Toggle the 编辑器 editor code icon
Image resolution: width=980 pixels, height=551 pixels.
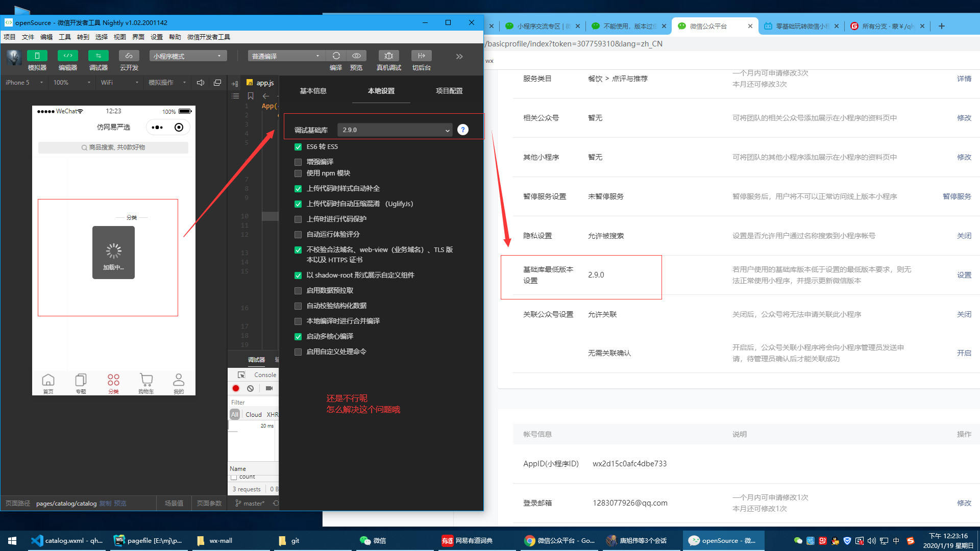point(67,56)
